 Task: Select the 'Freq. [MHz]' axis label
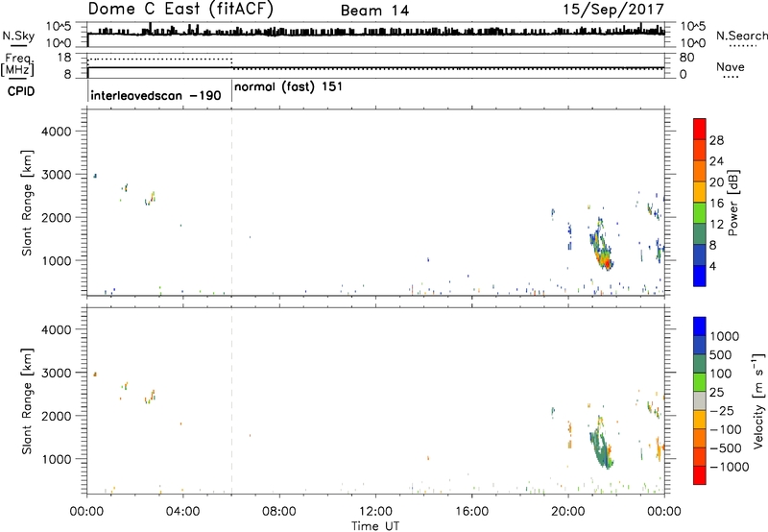pos(19,64)
